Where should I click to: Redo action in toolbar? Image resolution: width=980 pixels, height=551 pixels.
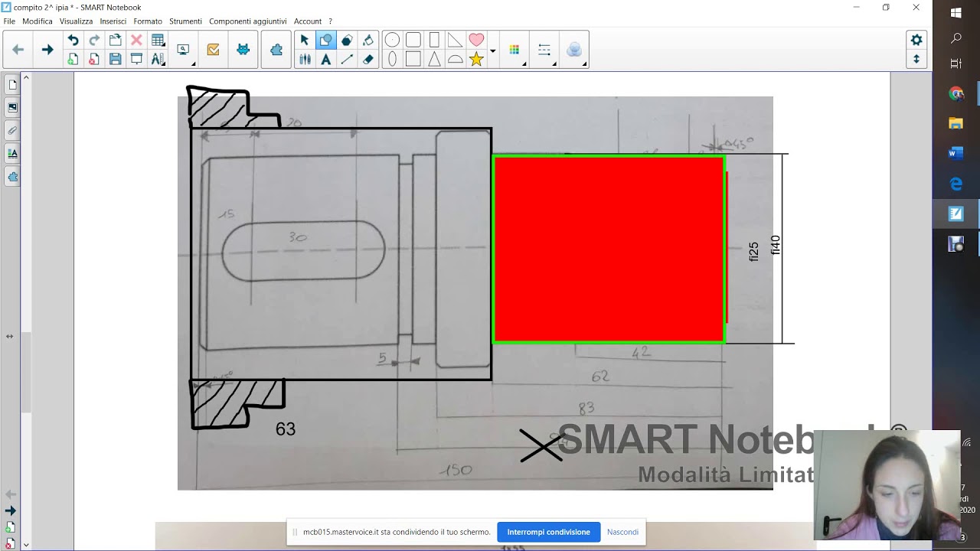click(94, 41)
